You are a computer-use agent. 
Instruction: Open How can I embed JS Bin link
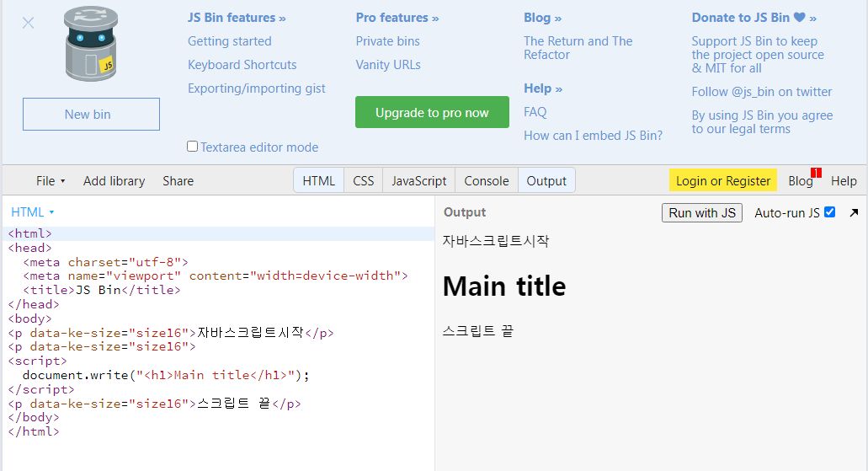pos(593,136)
